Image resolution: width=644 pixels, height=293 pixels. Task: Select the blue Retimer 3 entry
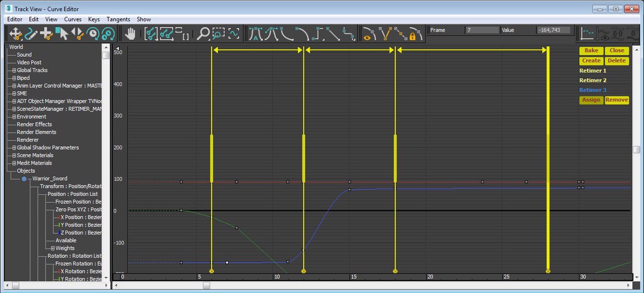(593, 90)
